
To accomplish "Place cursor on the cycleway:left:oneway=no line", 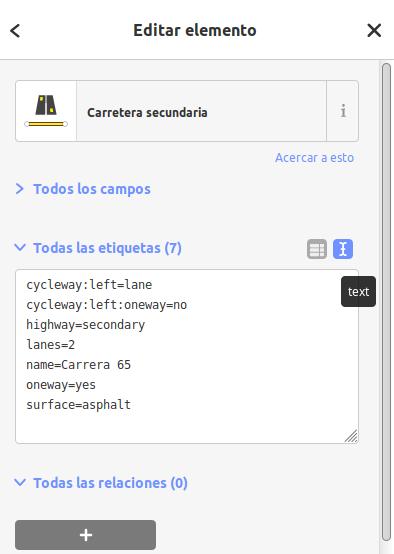I will click(x=106, y=305).
